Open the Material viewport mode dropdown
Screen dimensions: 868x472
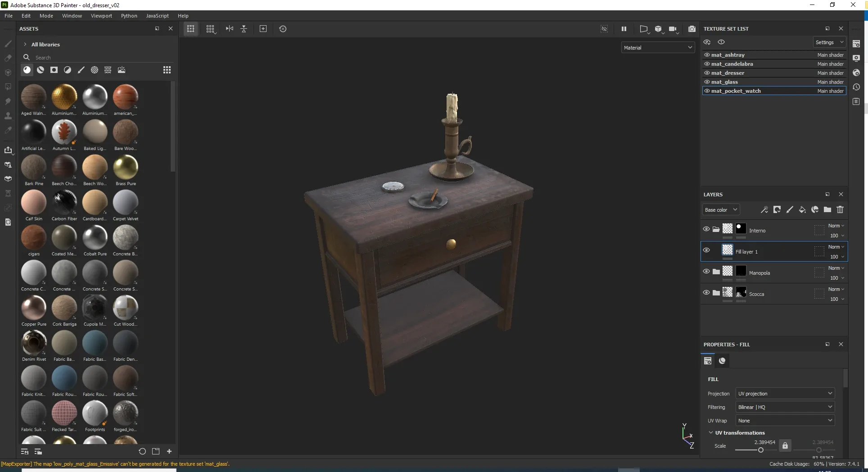[658, 47]
